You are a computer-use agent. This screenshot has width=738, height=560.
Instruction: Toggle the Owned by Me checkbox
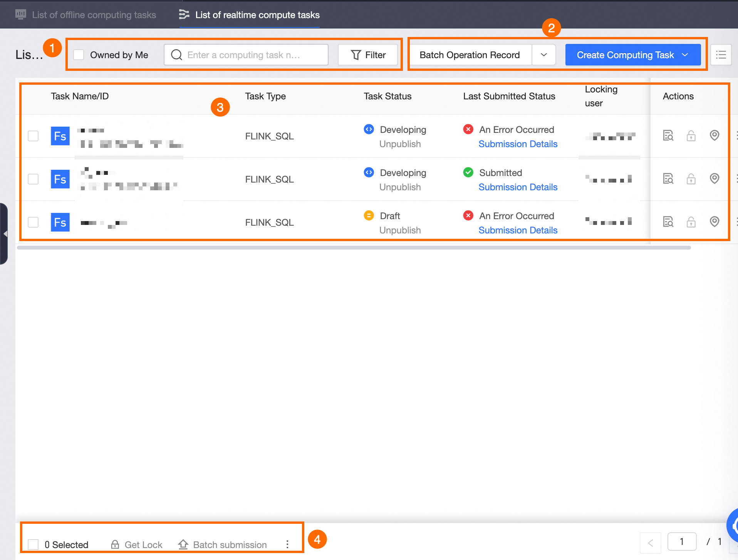coord(79,55)
